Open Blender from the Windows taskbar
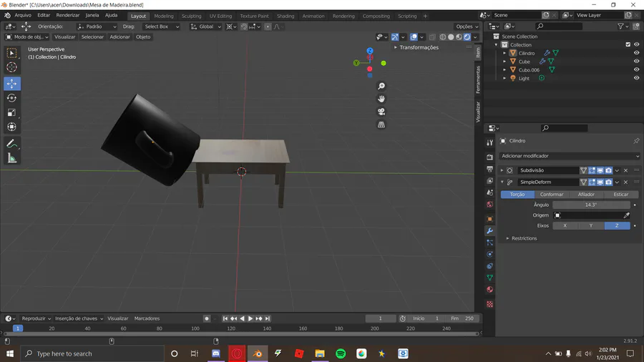Screen dimensions: 644x362 [258, 353]
